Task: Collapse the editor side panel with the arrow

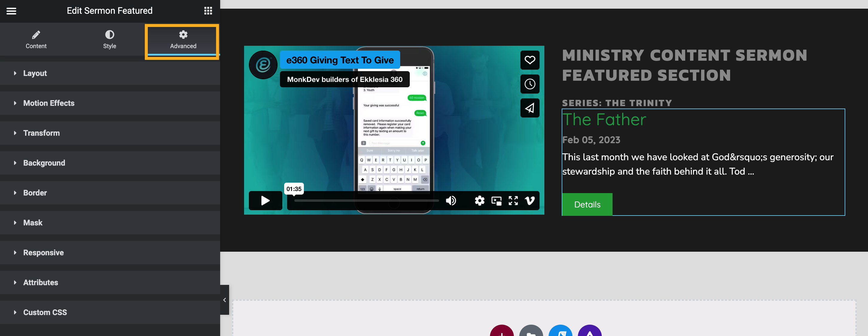Action: coord(224,300)
